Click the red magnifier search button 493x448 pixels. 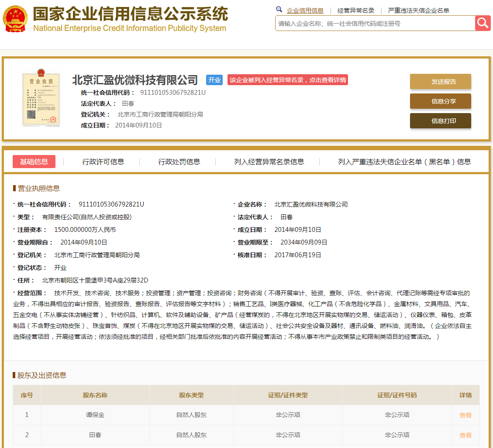click(483, 23)
